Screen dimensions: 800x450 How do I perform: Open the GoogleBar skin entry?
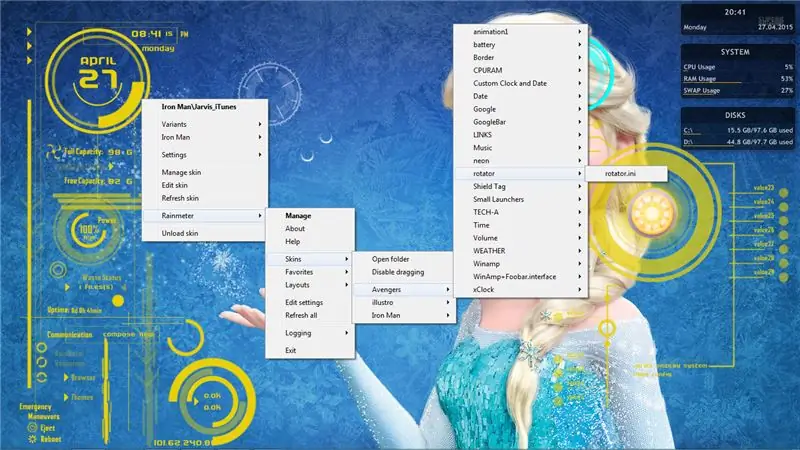[520, 122]
